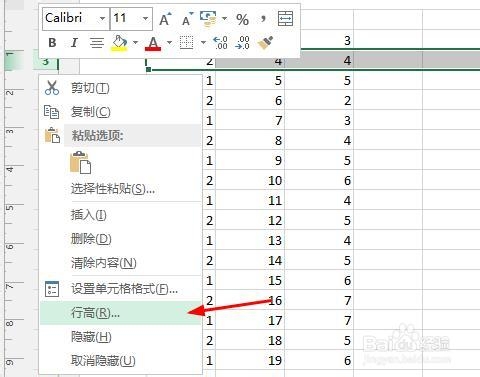
Task: Select the format painter brush
Action: (266, 43)
